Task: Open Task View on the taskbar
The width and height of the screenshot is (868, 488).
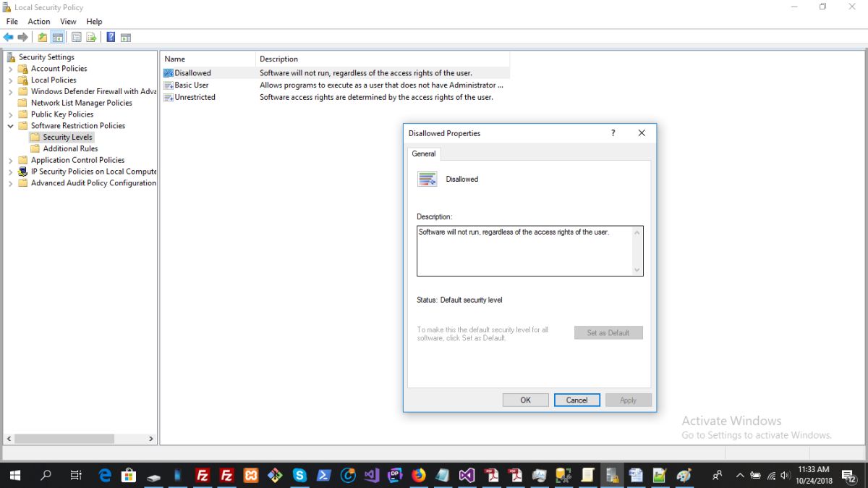Action: tap(75, 476)
